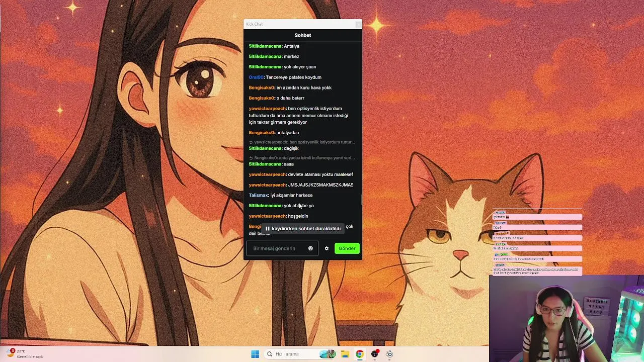Click username Oral90 in the chat
The image size is (644, 362).
tap(256, 77)
